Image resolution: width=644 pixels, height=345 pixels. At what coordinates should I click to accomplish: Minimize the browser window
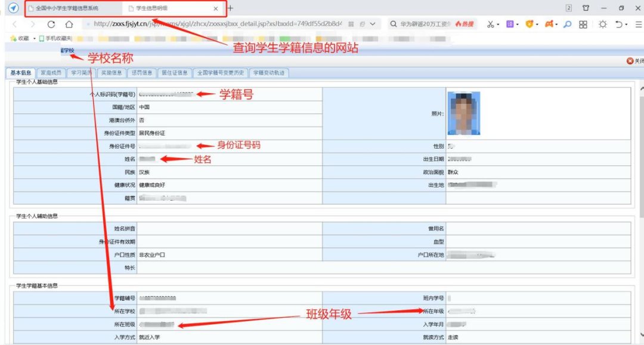point(603,8)
